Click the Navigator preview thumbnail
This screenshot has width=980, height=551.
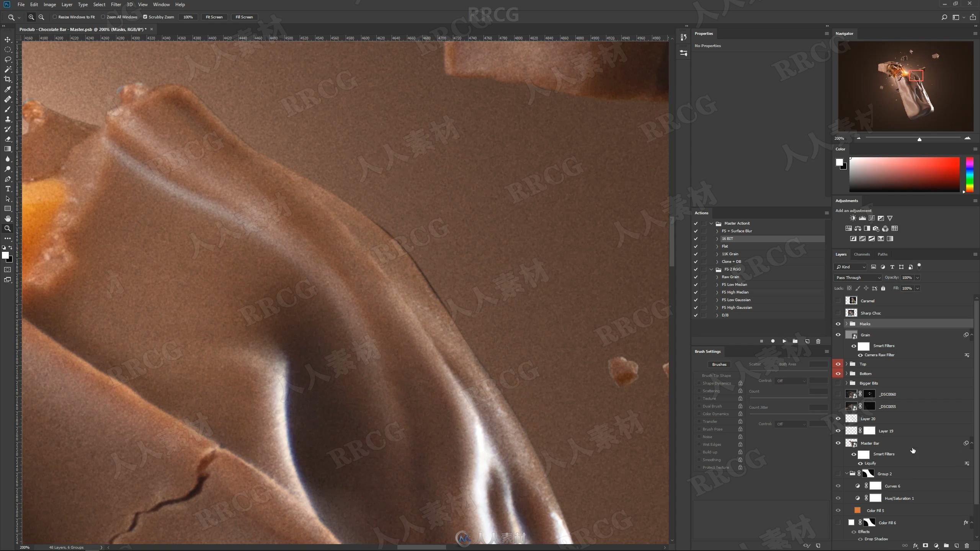tap(906, 86)
